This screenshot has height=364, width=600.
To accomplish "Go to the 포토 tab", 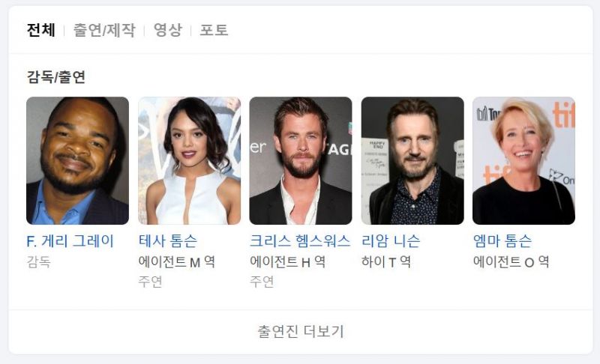I will [214, 30].
